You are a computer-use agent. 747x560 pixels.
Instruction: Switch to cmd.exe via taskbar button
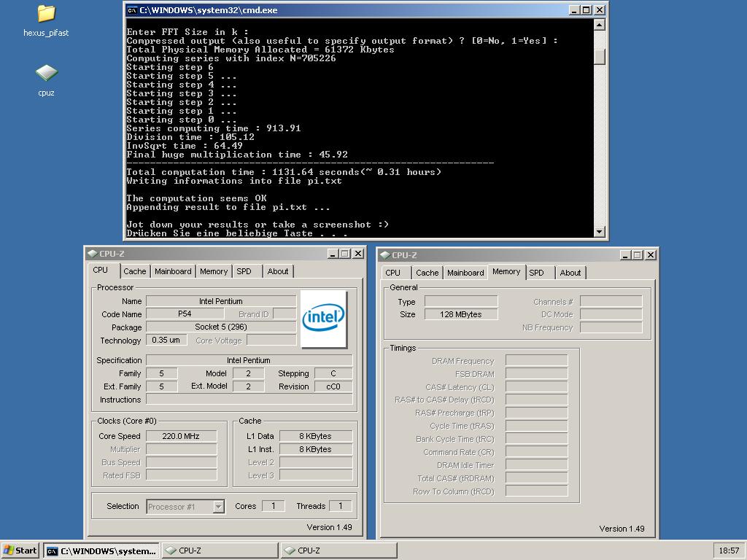coord(101,551)
